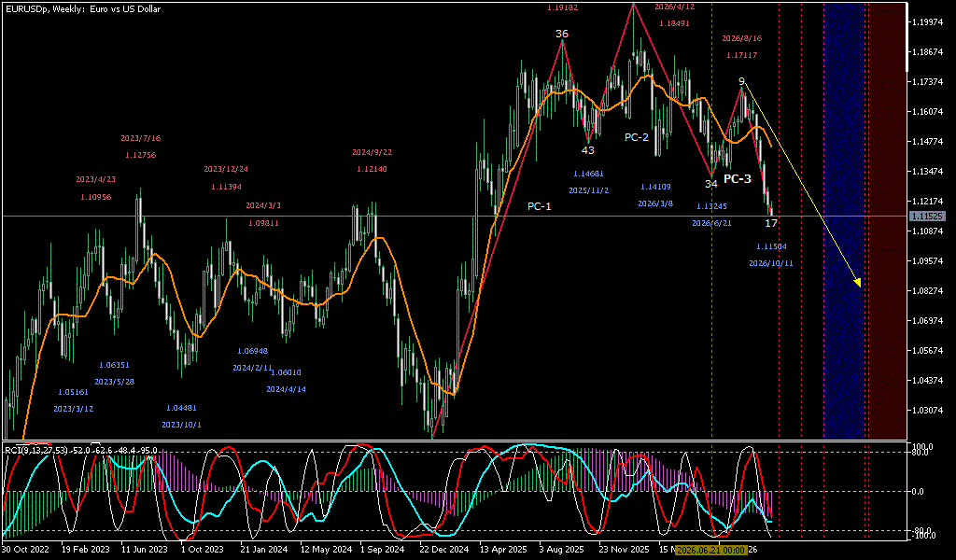The height and width of the screenshot is (560, 956).
Task: Select the PC-3 label on the chart
Action: [738, 179]
